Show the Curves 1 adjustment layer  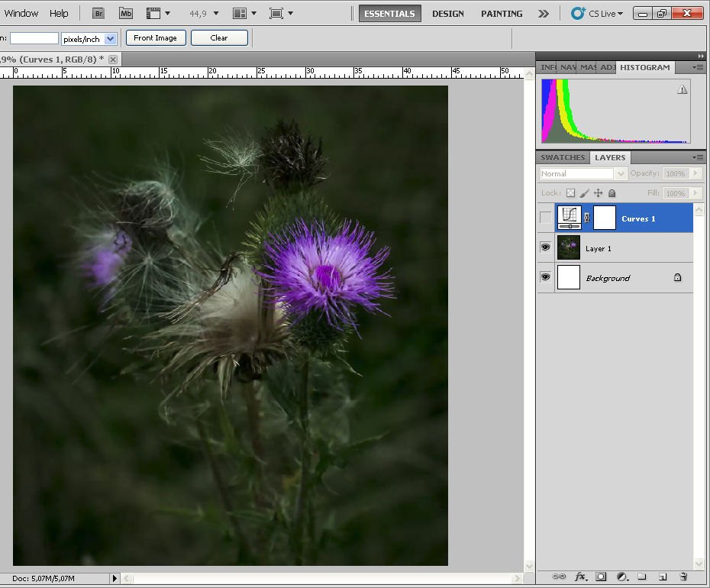545,218
